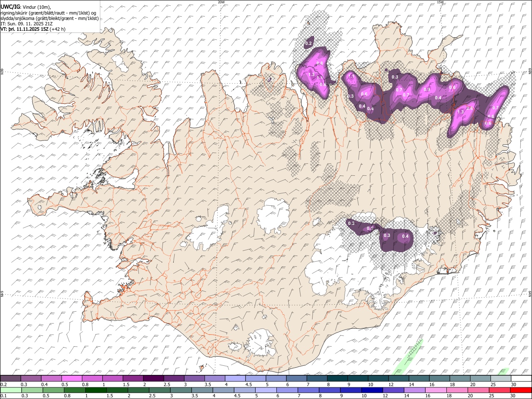Pick the darkest green rain swatch labeled 1
Image resolution: width=532 pixels, height=399 pixels.
(x=96, y=390)
